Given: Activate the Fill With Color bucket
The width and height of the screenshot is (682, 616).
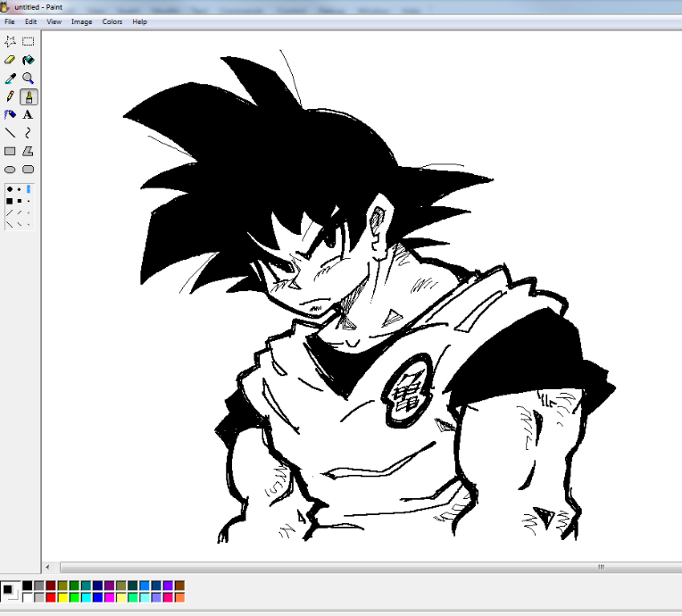Looking at the screenshot, I should click(x=29, y=60).
